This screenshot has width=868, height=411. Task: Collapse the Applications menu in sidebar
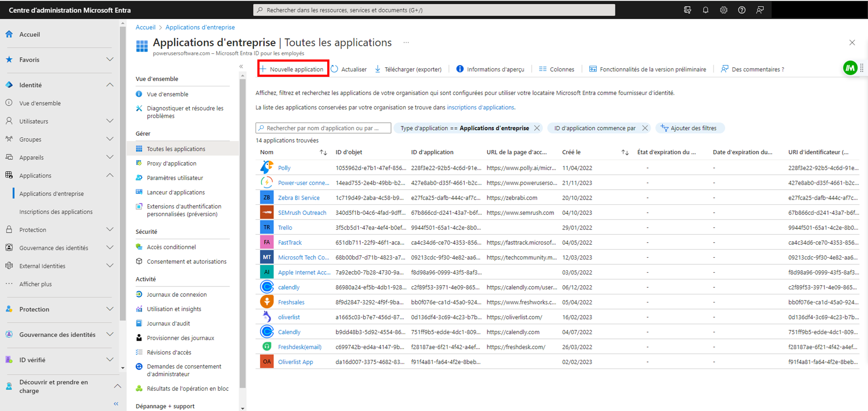click(110, 175)
